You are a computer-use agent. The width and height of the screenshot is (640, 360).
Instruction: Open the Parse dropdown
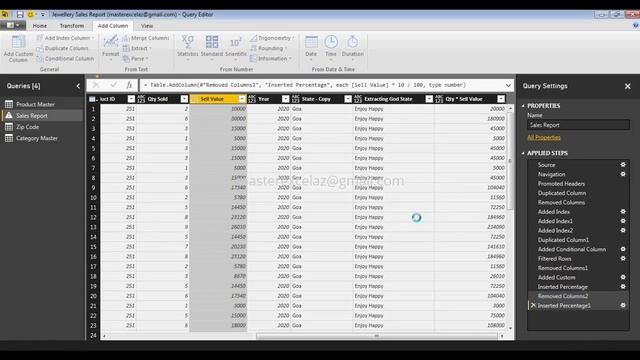pos(135,59)
